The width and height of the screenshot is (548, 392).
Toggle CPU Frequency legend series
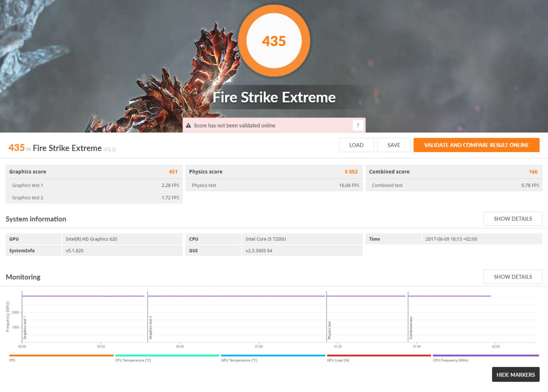click(x=486, y=358)
